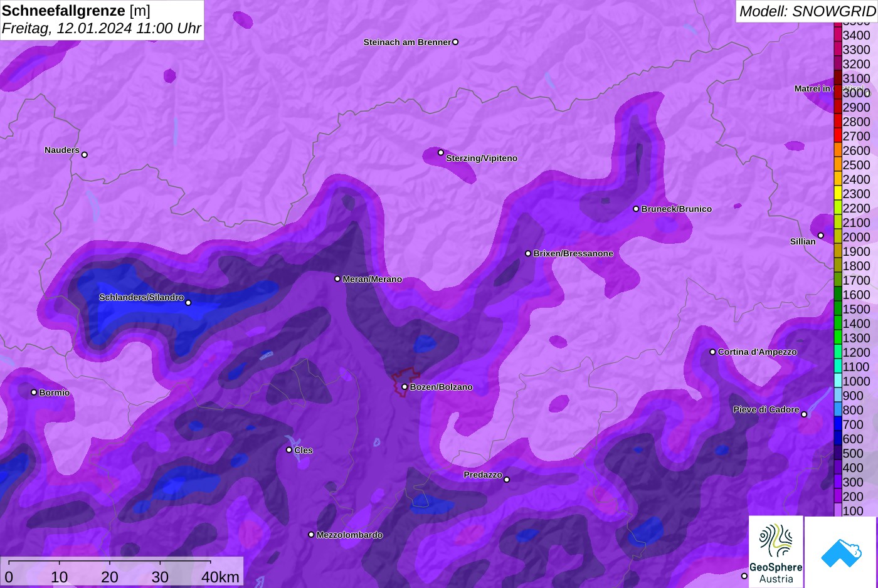Image resolution: width=878 pixels, height=588 pixels.
Task: Click the 2000 legend value
Action: (x=857, y=237)
